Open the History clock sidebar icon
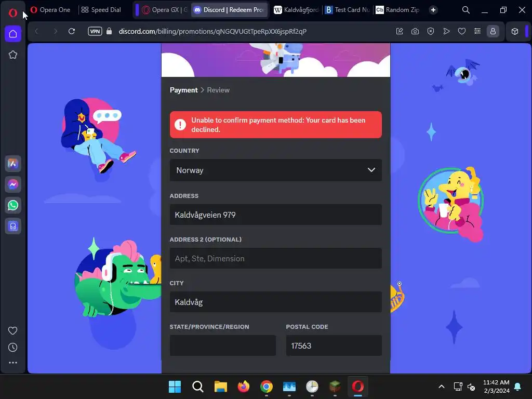This screenshot has width=532, height=399. pyautogui.click(x=13, y=347)
